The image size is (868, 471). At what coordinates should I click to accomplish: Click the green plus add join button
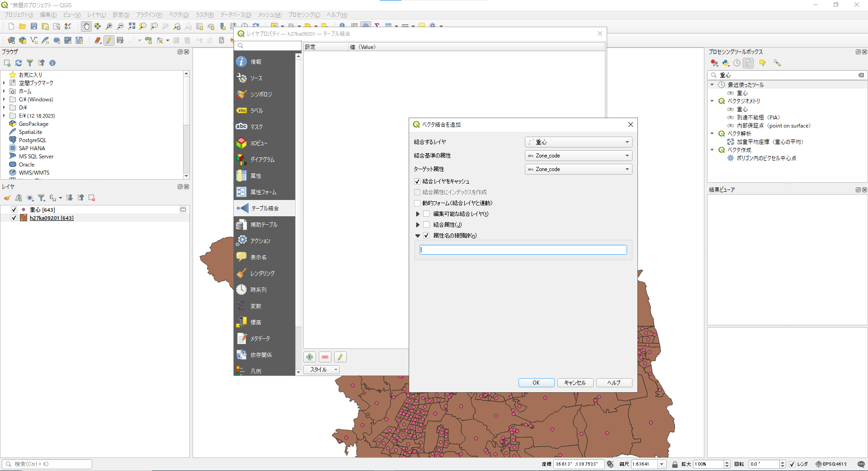point(310,357)
